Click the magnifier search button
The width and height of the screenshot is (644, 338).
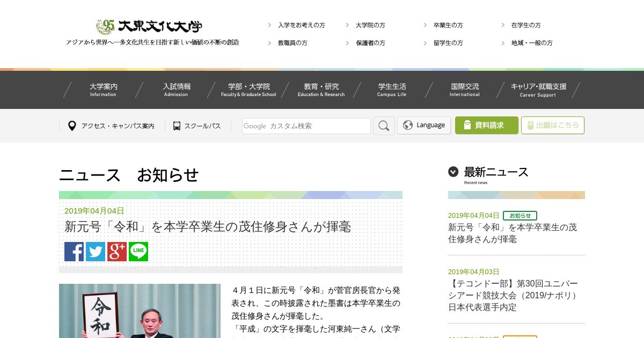point(384,126)
